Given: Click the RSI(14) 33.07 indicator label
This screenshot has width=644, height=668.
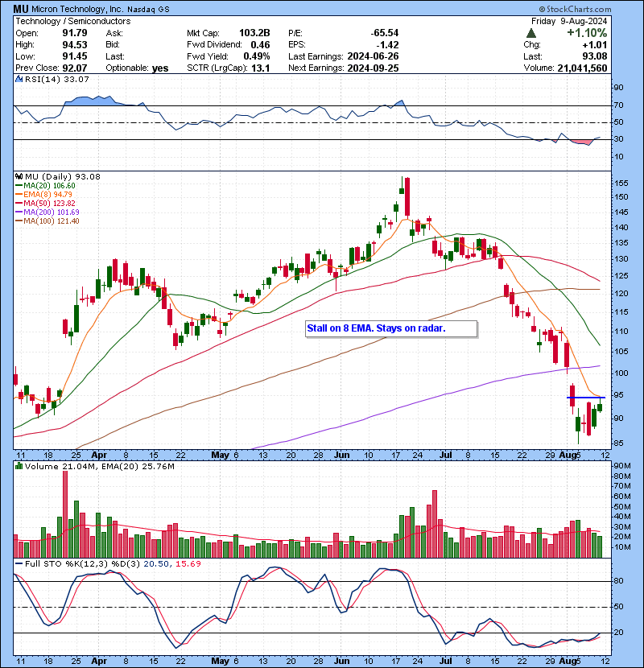Looking at the screenshot, I should [x=56, y=79].
